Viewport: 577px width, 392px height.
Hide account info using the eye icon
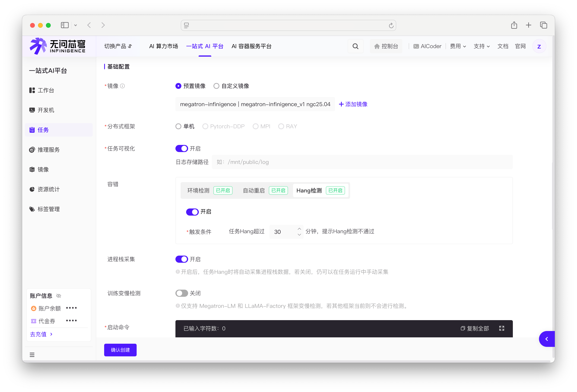tap(59, 295)
